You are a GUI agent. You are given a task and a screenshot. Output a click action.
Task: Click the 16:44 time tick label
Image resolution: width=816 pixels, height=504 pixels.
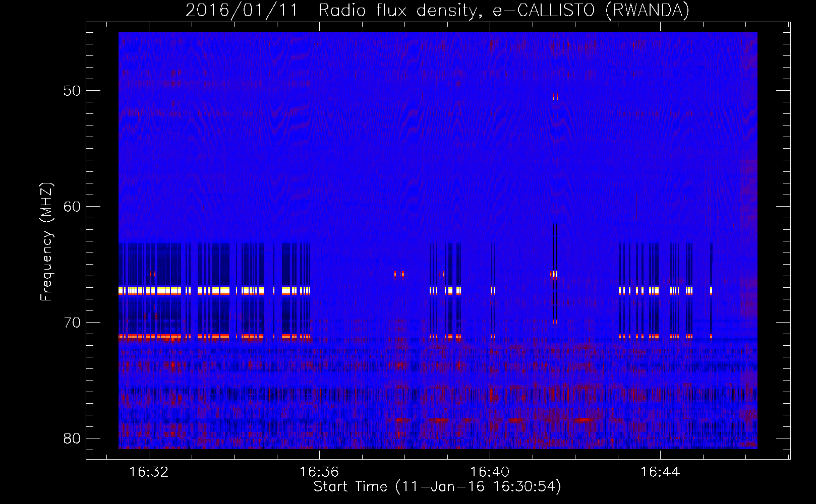point(660,472)
